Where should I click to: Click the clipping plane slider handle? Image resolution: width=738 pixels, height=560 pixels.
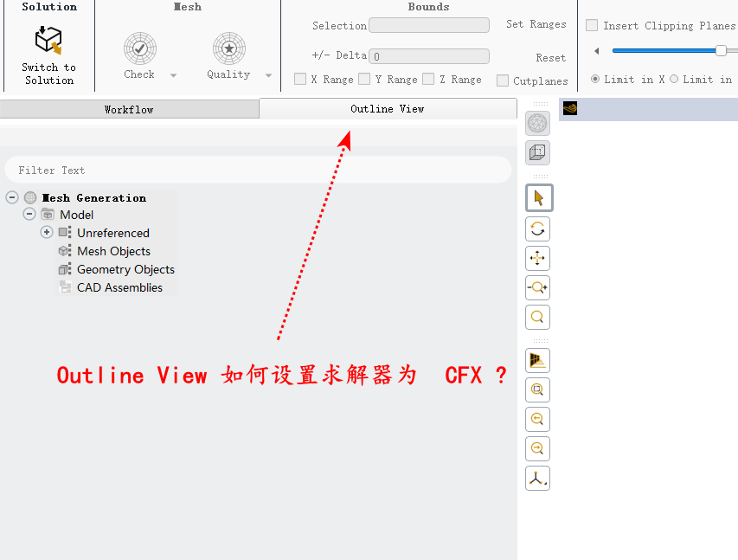(x=721, y=50)
